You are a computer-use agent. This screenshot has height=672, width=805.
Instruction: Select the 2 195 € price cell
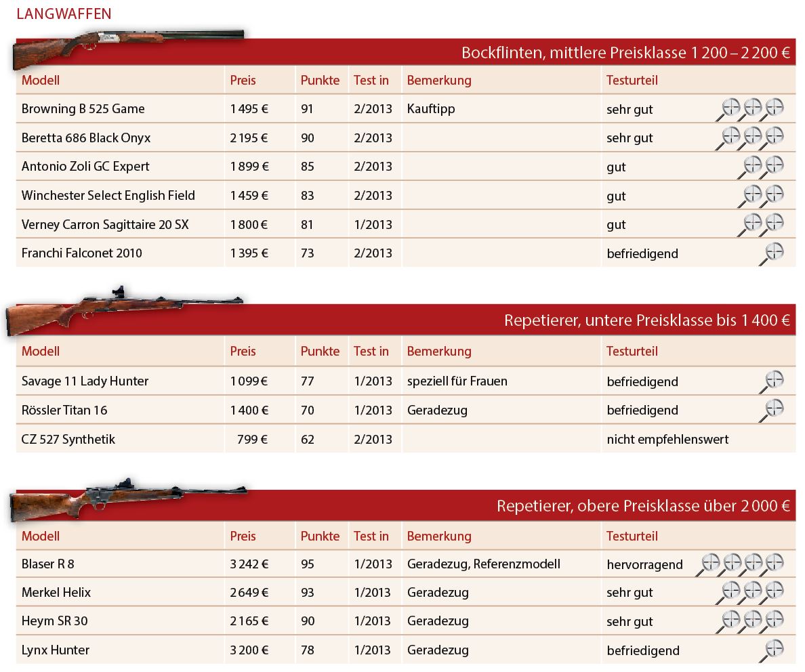249,138
